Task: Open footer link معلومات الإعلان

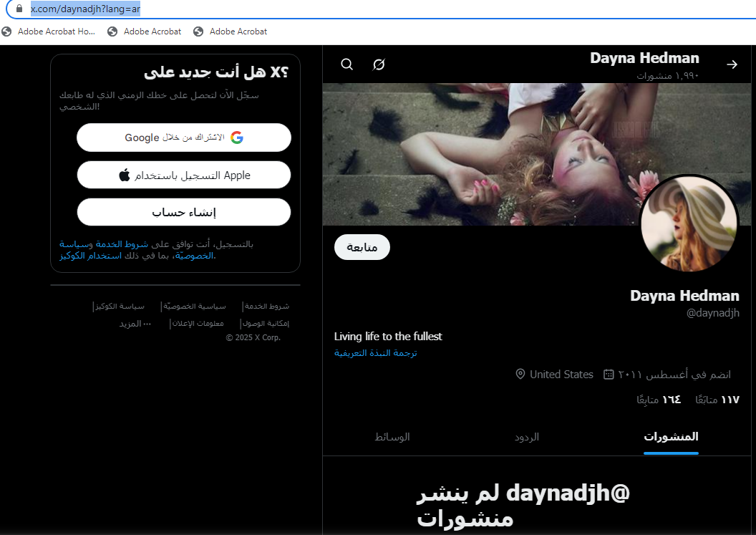Action: click(198, 323)
